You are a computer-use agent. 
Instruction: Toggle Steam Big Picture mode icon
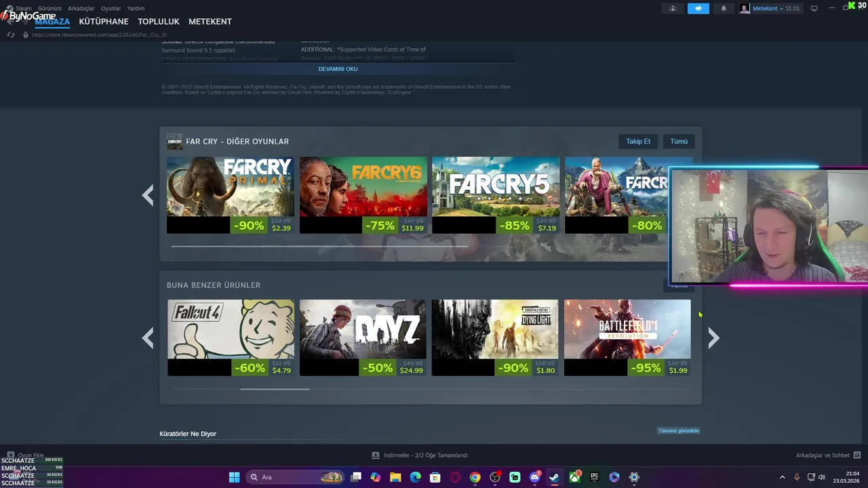(814, 8)
